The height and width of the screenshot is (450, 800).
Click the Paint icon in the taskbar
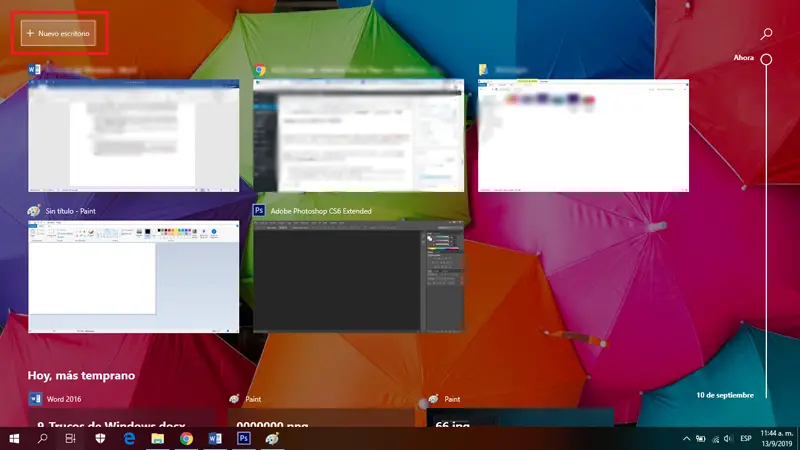pos(272,438)
